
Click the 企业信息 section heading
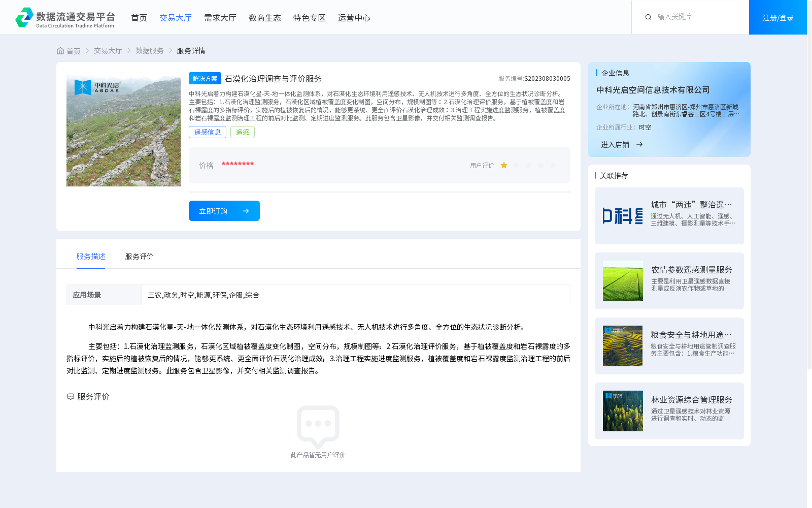point(616,73)
